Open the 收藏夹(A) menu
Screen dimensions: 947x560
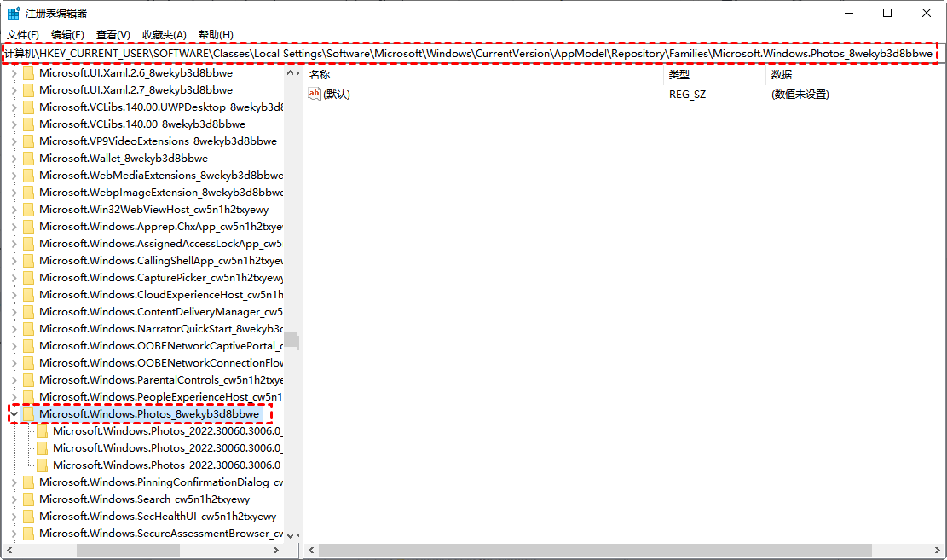click(x=164, y=34)
